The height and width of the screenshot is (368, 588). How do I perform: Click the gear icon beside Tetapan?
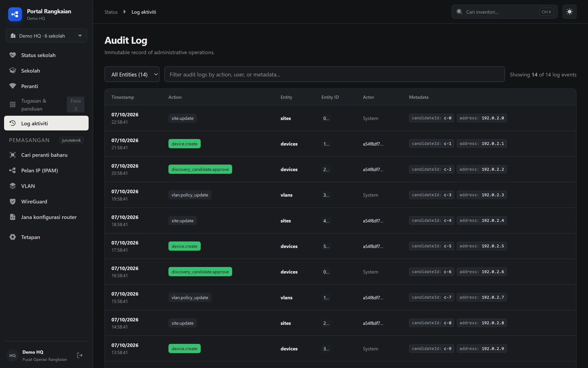point(13,237)
